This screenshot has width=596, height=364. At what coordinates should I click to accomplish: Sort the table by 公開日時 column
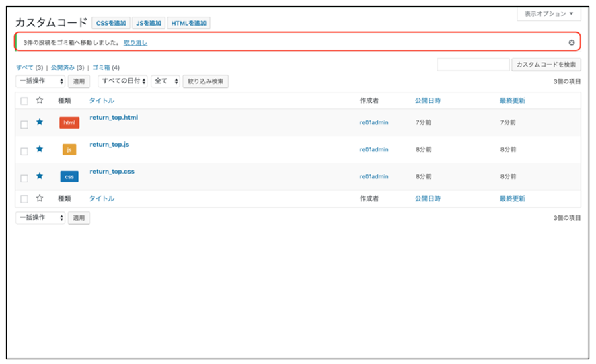pyautogui.click(x=428, y=100)
